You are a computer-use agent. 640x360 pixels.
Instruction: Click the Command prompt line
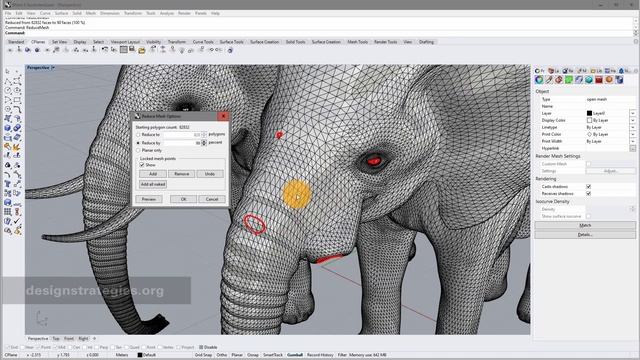(x=318, y=33)
